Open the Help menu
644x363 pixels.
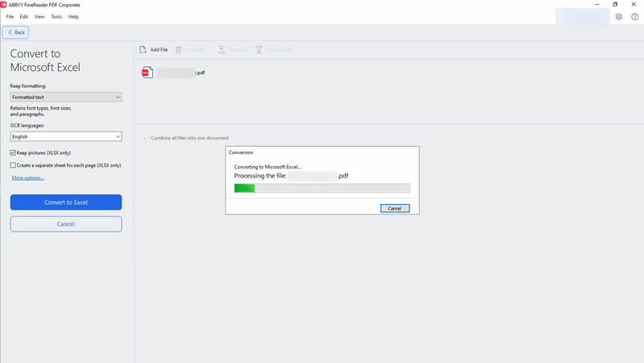[73, 17]
